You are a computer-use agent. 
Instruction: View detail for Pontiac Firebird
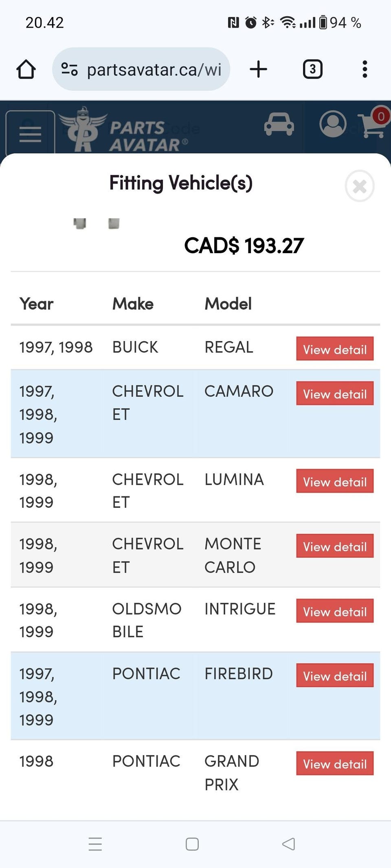point(335,676)
